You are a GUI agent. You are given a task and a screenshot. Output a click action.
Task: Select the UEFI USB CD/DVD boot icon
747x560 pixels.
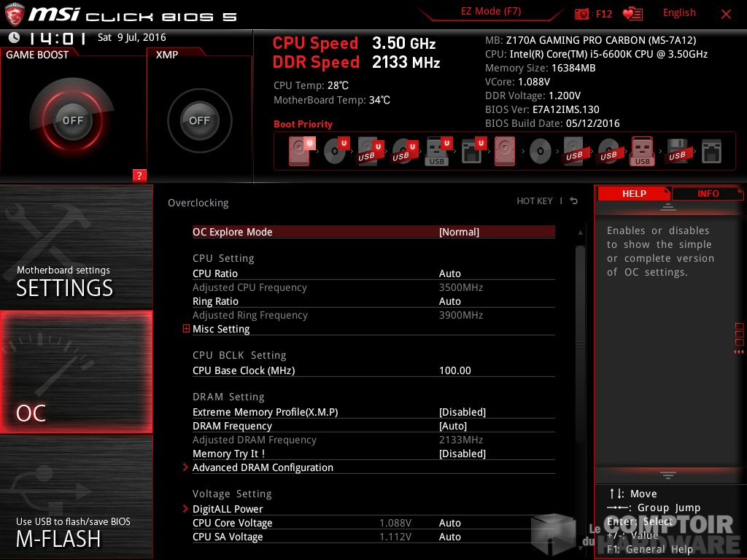[x=404, y=152]
